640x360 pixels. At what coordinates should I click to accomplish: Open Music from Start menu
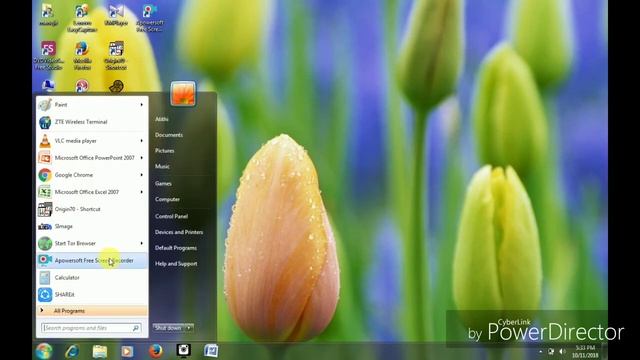tap(162, 167)
